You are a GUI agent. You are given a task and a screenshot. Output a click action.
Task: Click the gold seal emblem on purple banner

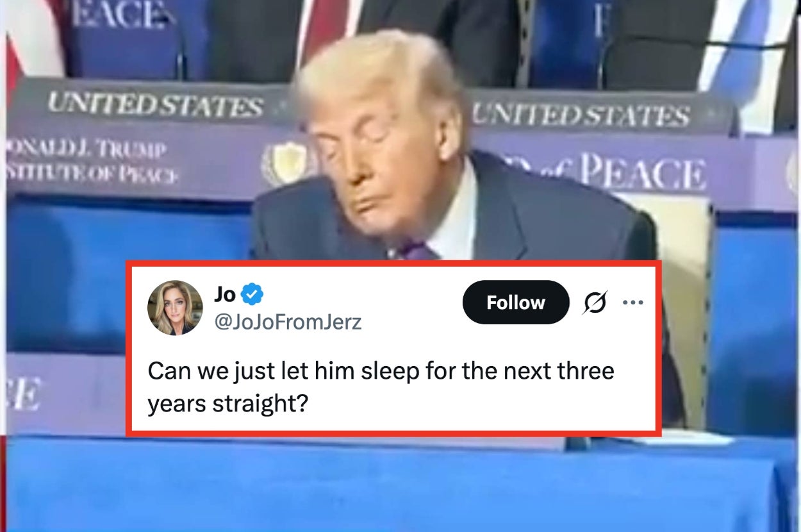point(283,164)
